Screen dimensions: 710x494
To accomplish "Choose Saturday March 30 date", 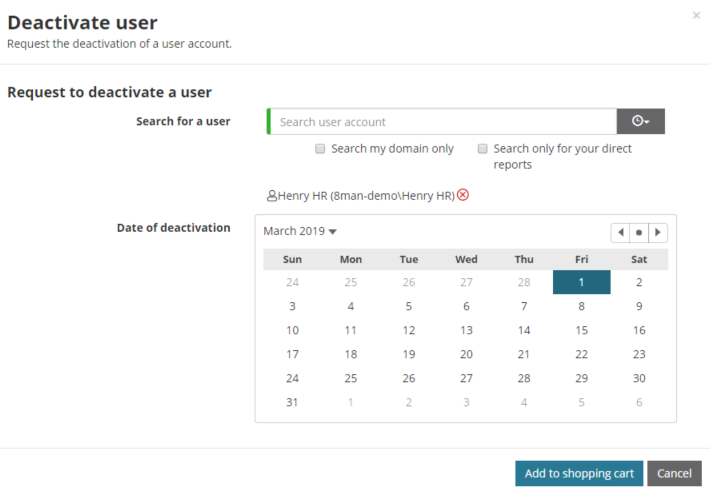I will tap(639, 378).
